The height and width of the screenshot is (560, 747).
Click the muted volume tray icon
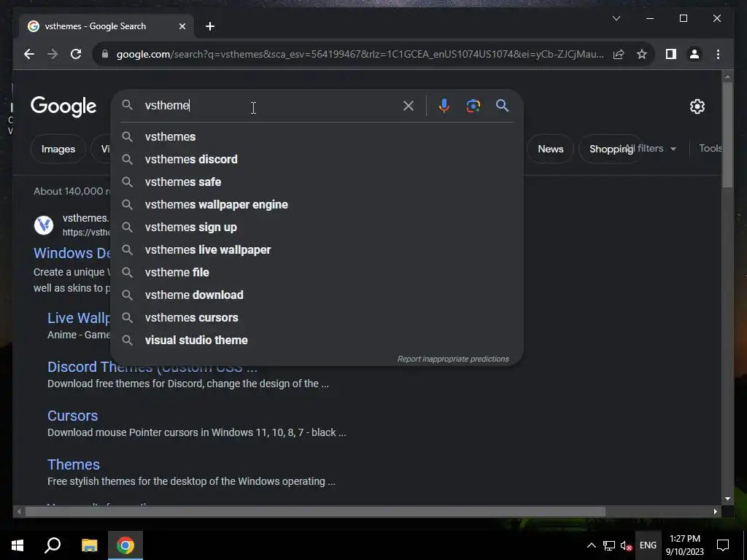pos(626,545)
